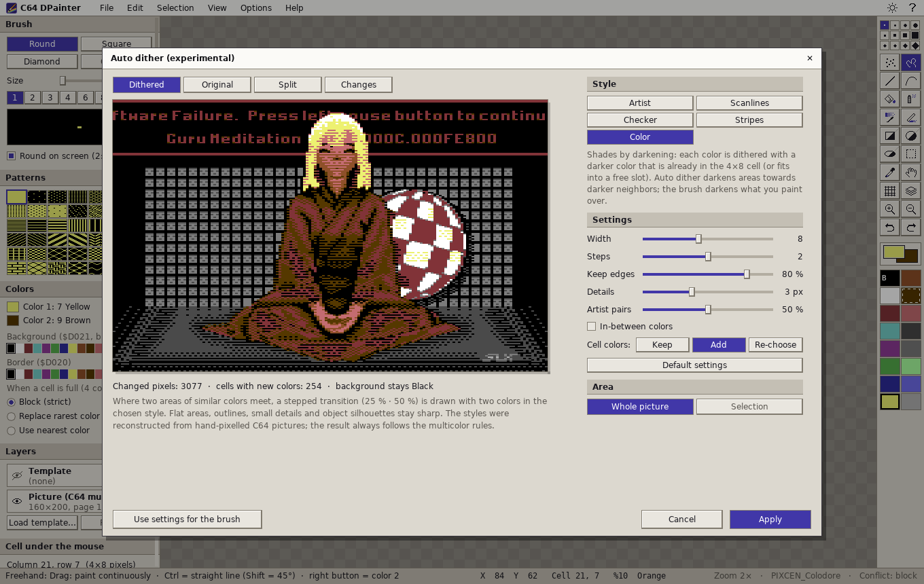Select the curve tool
This screenshot has height=584, width=924.
click(911, 81)
